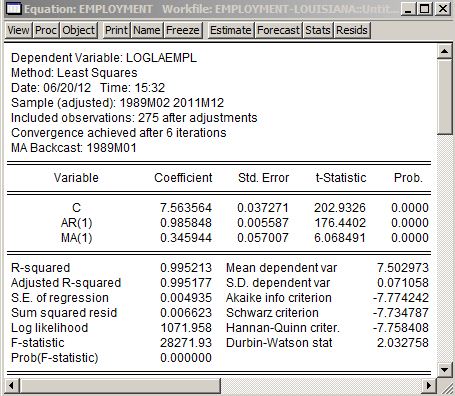The image size is (455, 396).
Task: Click the Name button
Action: point(147,30)
